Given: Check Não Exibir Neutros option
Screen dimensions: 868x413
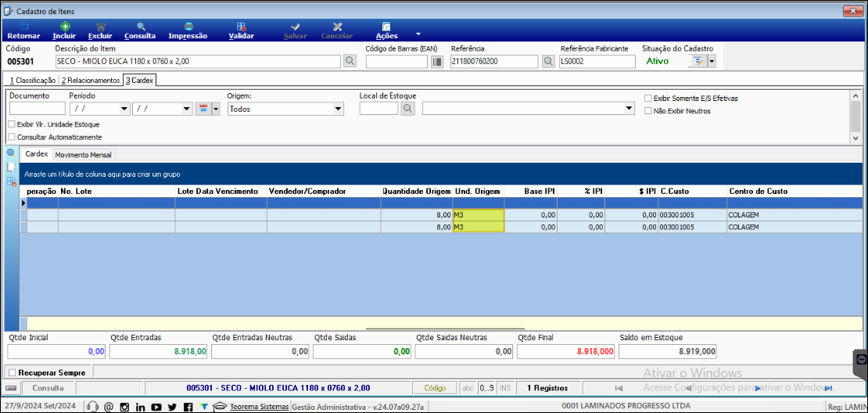Looking at the screenshot, I should click(x=647, y=111).
